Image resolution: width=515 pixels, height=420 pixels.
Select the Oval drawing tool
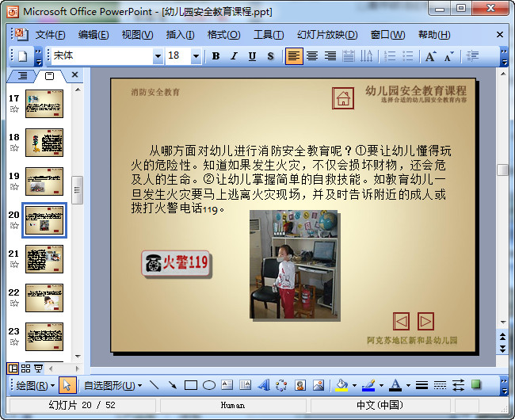pos(209,385)
